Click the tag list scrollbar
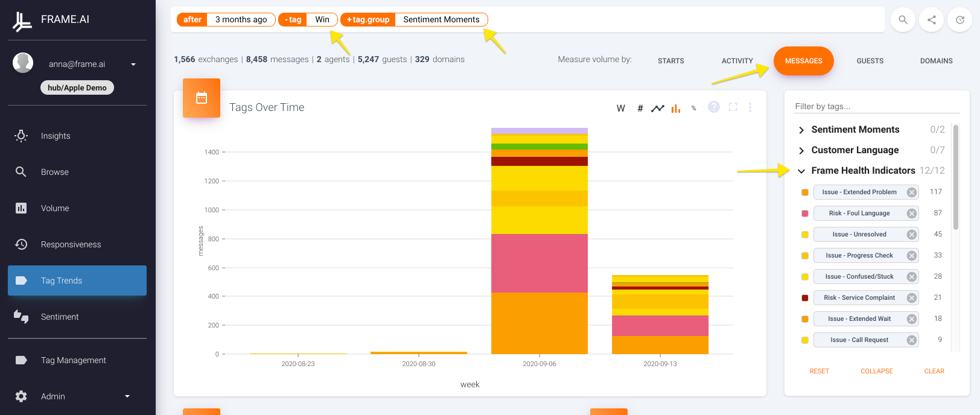 click(956, 177)
